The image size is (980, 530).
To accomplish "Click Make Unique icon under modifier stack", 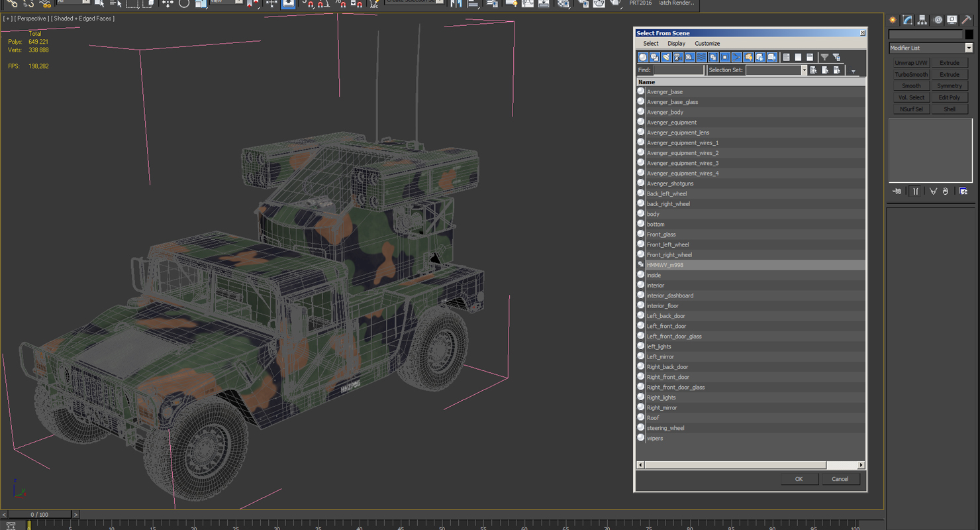I will tap(933, 191).
